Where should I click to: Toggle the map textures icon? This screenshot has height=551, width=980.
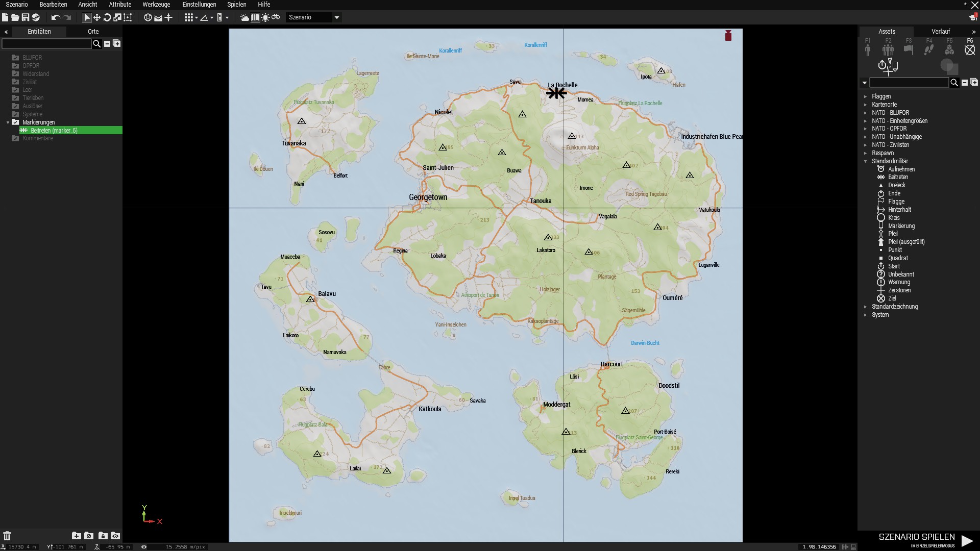[x=255, y=17]
